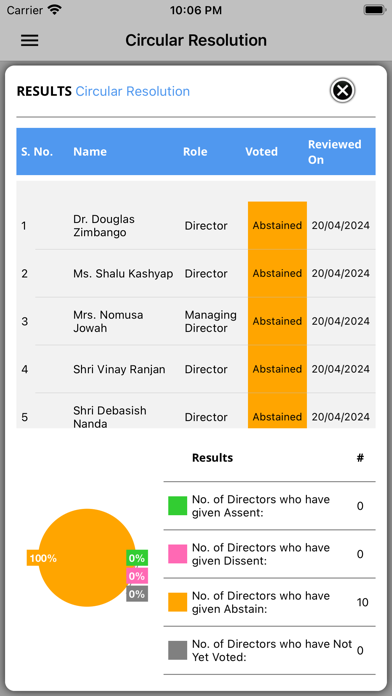Tap the 10:06 PM clock
The image size is (392, 696).
pyautogui.click(x=196, y=10)
